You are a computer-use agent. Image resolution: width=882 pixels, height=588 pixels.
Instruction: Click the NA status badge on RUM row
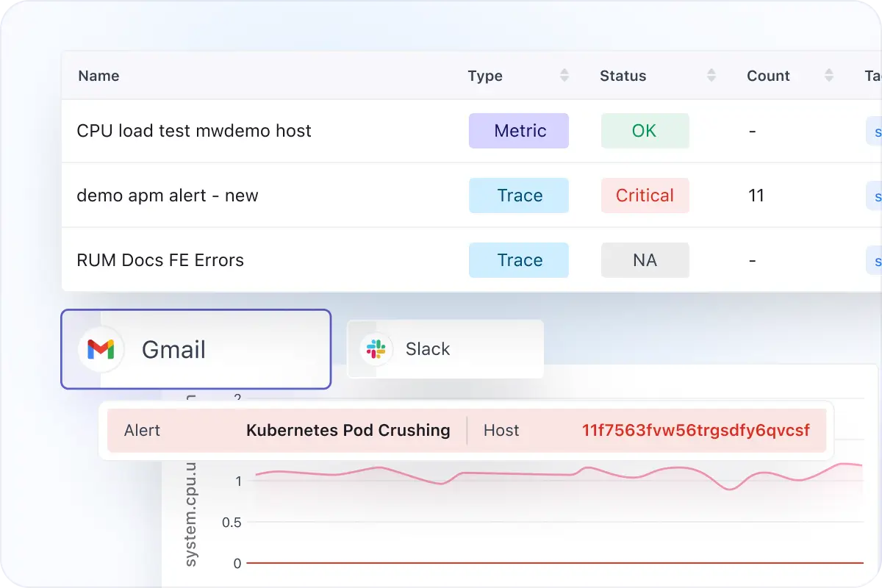tap(645, 260)
